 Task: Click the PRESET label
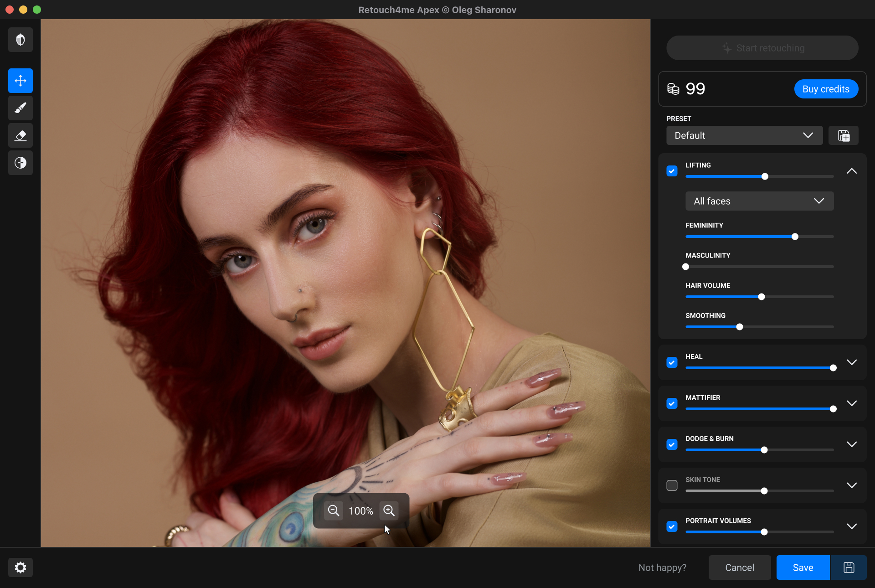pos(679,119)
